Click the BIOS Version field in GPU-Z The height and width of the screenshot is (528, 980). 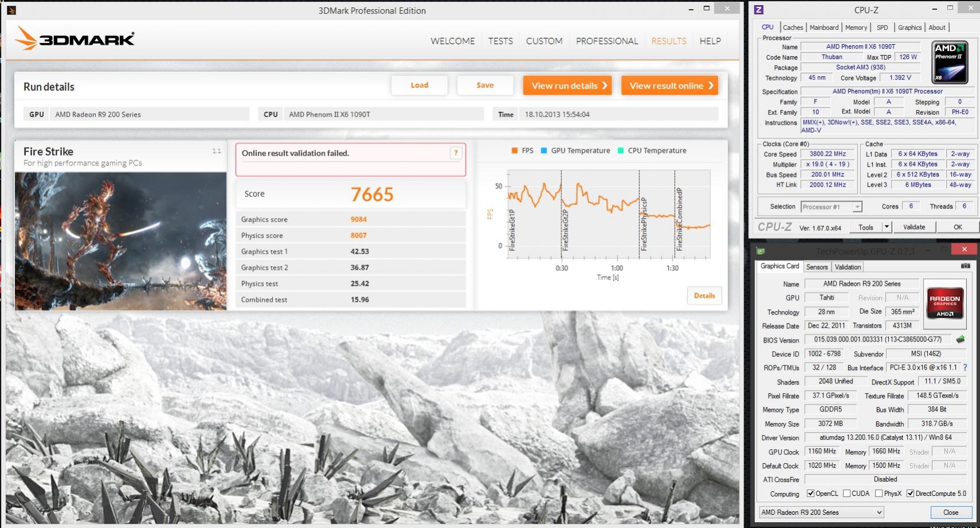coord(877,339)
